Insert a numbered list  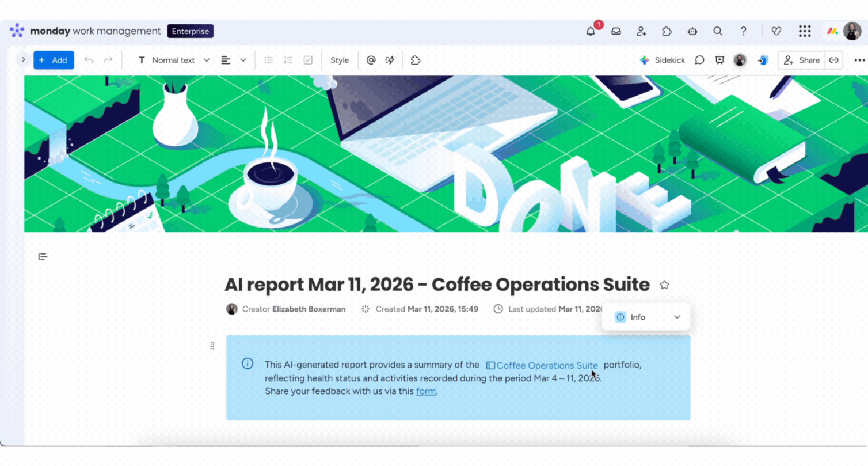pyautogui.click(x=288, y=60)
